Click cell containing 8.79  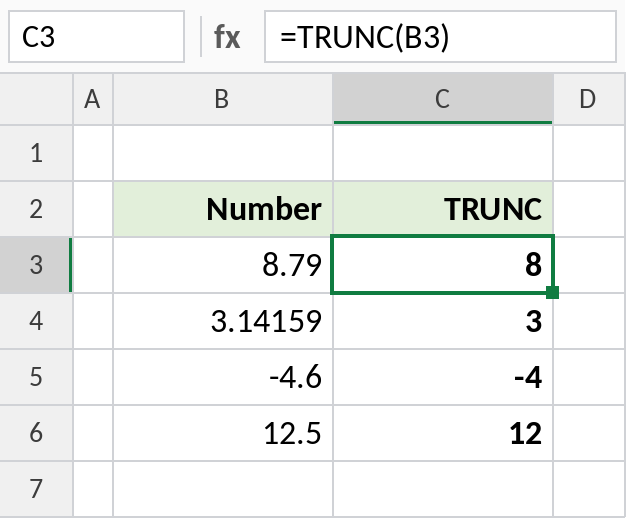tap(223, 265)
